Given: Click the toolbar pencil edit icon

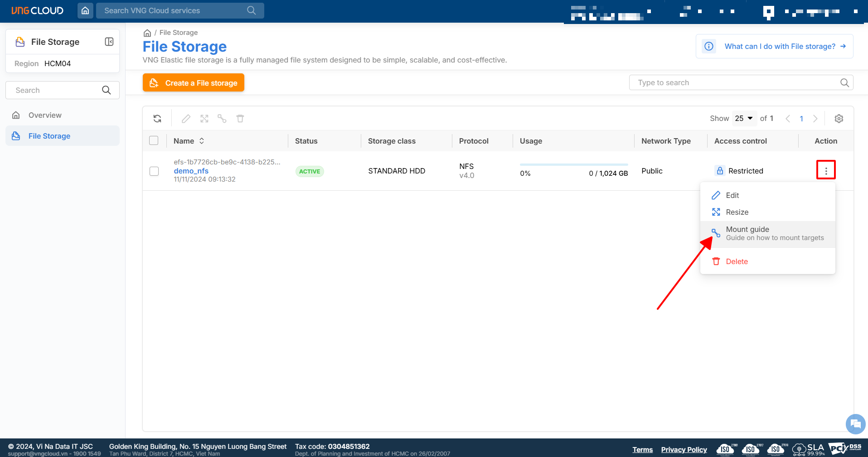Looking at the screenshot, I should (186, 119).
